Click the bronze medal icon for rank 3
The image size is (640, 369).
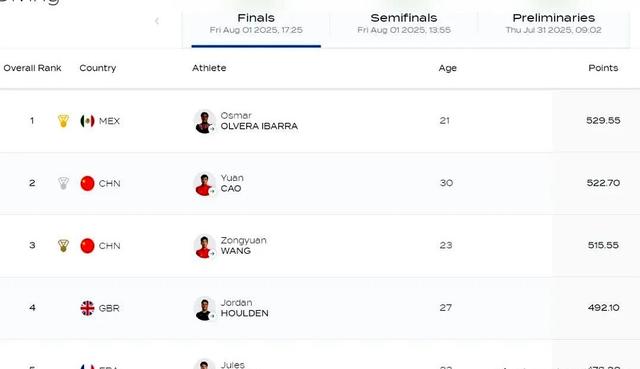(63, 246)
